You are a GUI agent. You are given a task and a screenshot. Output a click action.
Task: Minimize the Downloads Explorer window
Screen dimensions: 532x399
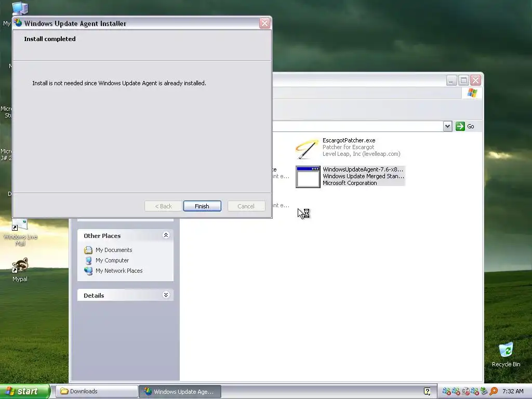pyautogui.click(x=451, y=81)
